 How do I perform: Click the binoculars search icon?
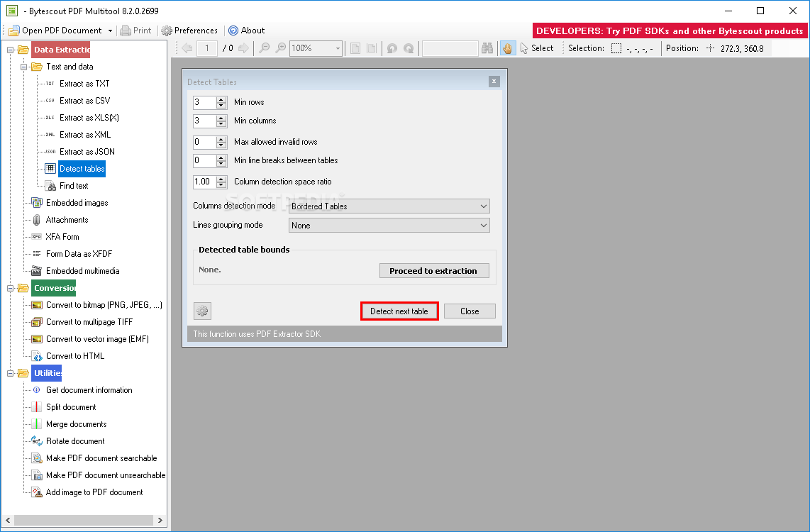pos(487,48)
